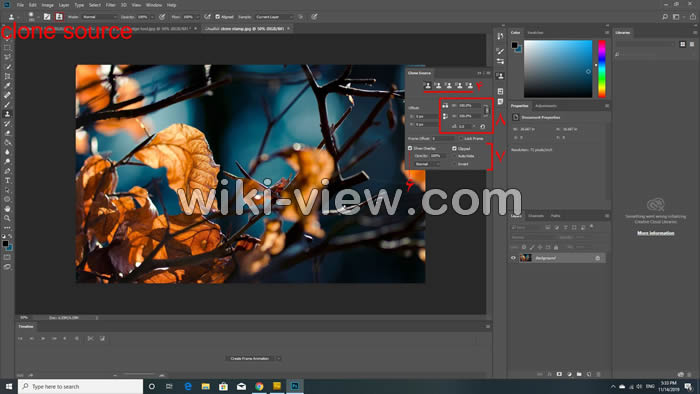Image resolution: width=700 pixels, height=394 pixels.
Task: Toggle the Clone Source panel button in options bar
Action: click(x=59, y=17)
